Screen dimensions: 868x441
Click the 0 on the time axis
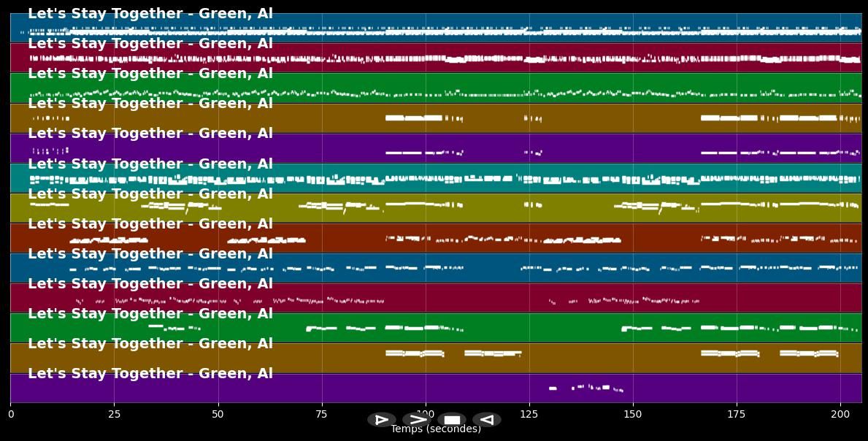coord(9,413)
